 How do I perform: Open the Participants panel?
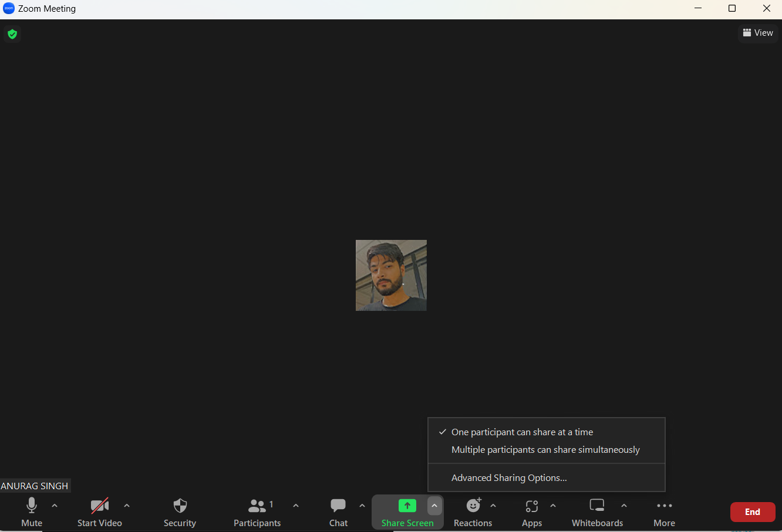click(257, 511)
